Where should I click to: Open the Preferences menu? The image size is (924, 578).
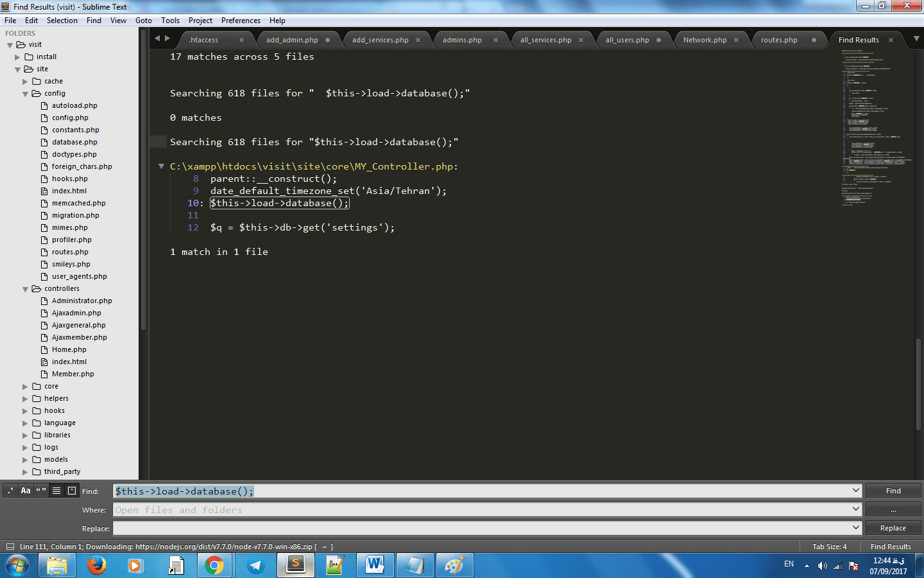[x=241, y=21]
